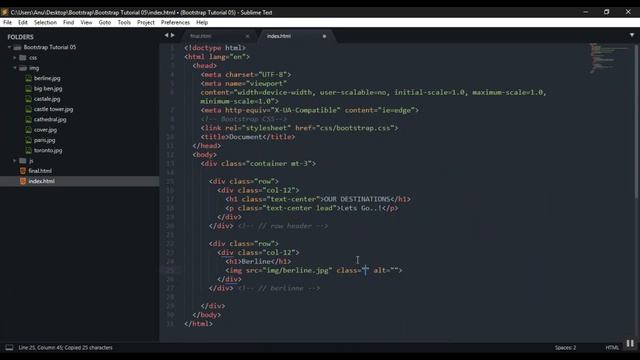Click the final.html HTML file icon
The image size is (640, 360).
pyautogui.click(x=23, y=171)
